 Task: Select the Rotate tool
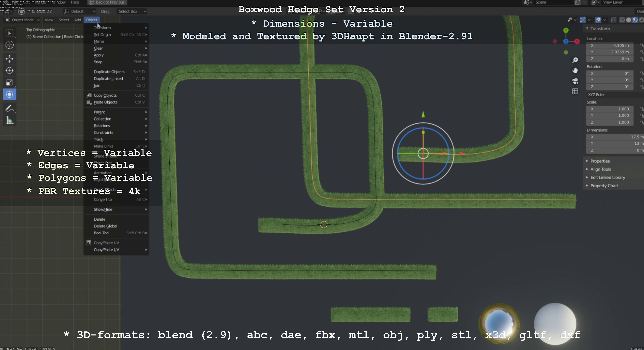10,71
